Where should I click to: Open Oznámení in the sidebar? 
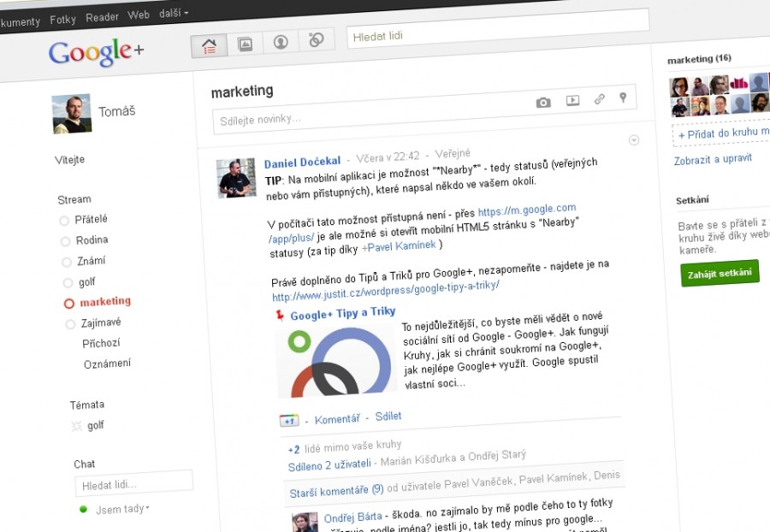click(107, 364)
